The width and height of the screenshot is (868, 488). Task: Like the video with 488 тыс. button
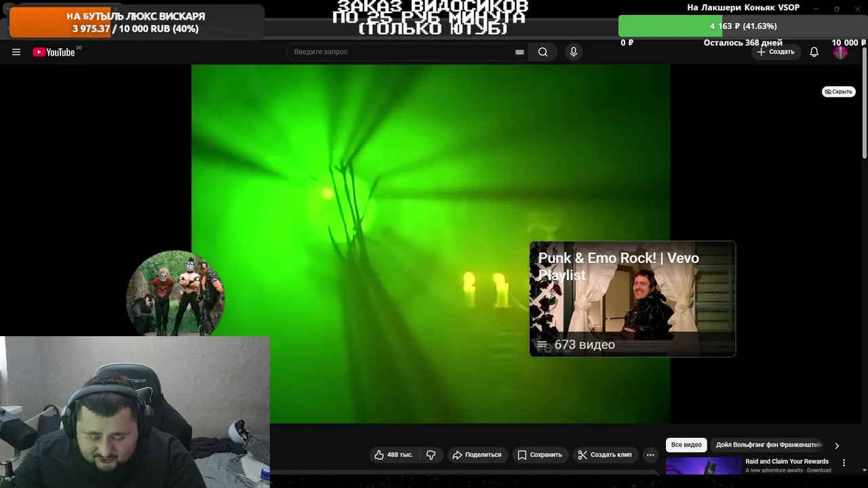tap(393, 455)
